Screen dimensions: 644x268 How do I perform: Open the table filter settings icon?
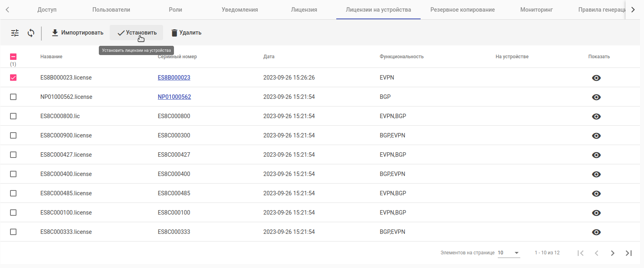pos(15,33)
